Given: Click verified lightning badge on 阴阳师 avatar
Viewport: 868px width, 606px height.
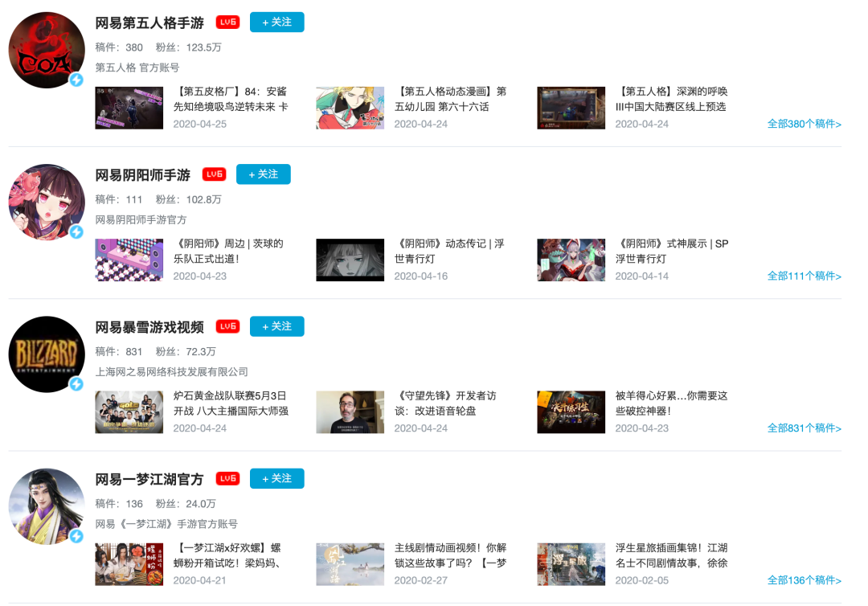Looking at the screenshot, I should (76, 232).
